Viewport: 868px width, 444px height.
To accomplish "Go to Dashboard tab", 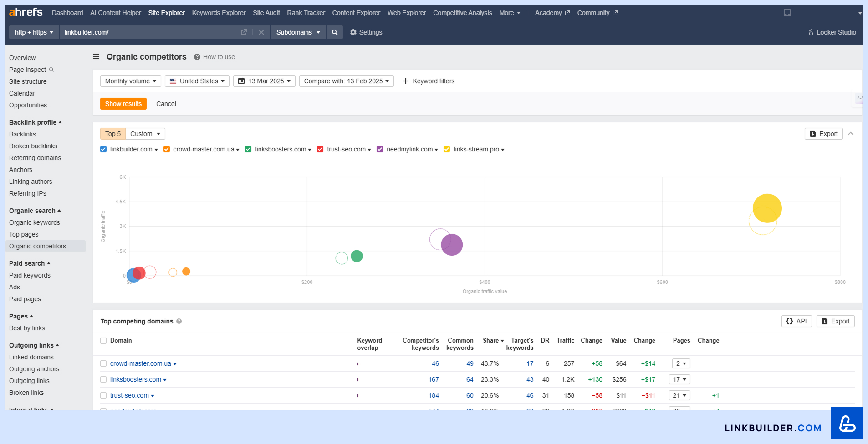I will [67, 13].
